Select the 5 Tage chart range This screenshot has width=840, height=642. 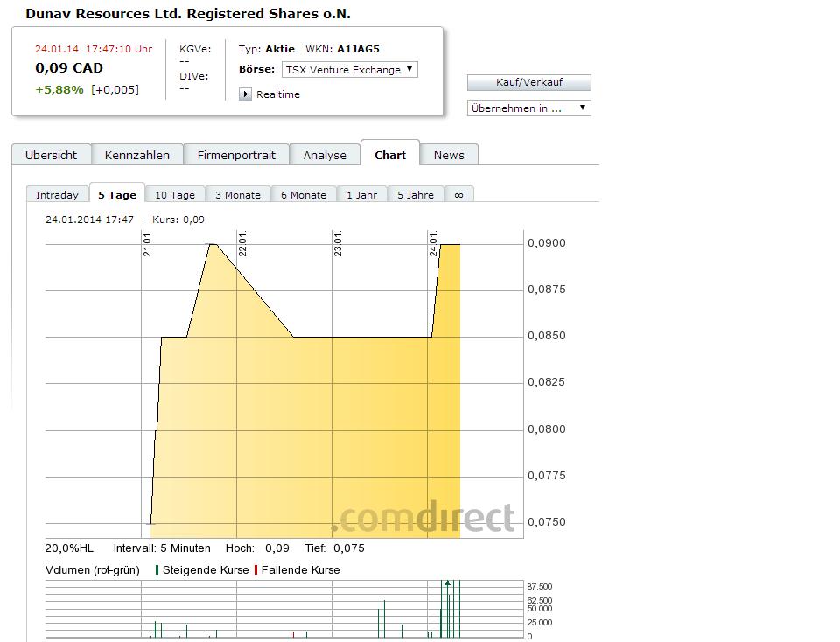[117, 194]
